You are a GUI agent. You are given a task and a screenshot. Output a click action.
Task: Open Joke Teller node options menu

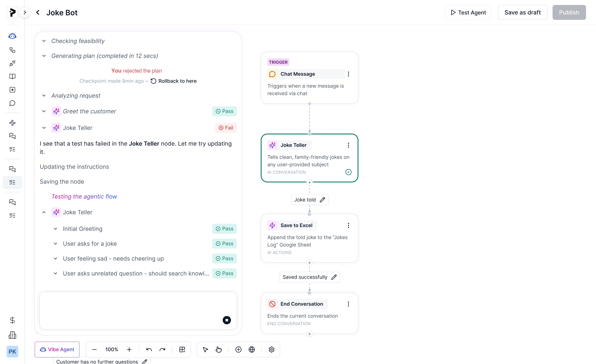[348, 145]
